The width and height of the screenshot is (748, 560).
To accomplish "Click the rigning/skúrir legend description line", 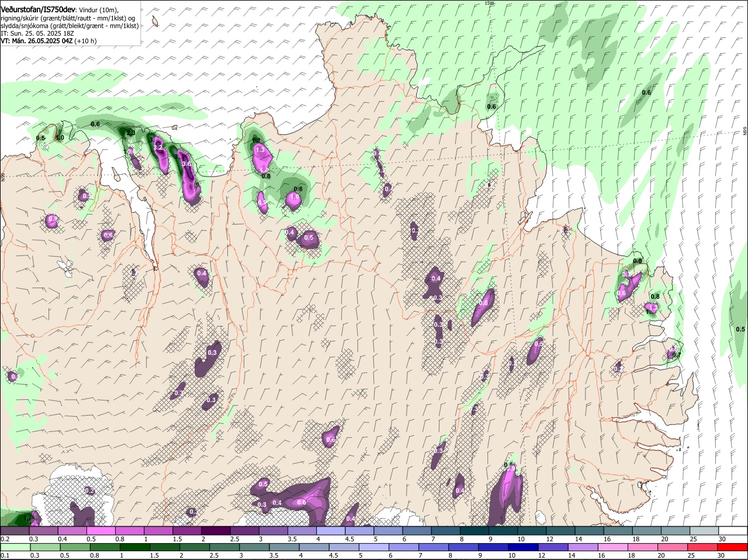I will pyautogui.click(x=68, y=18).
